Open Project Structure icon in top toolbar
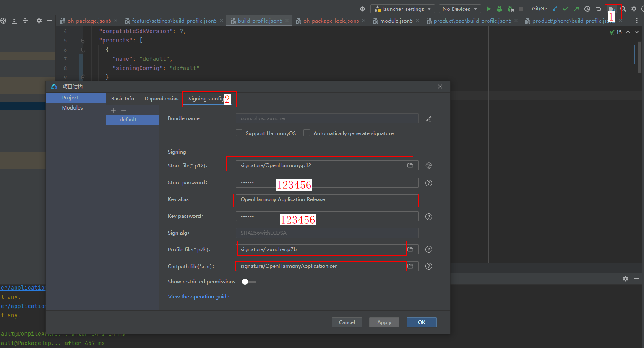Screen dimensions: 644x348 (x=612, y=9)
